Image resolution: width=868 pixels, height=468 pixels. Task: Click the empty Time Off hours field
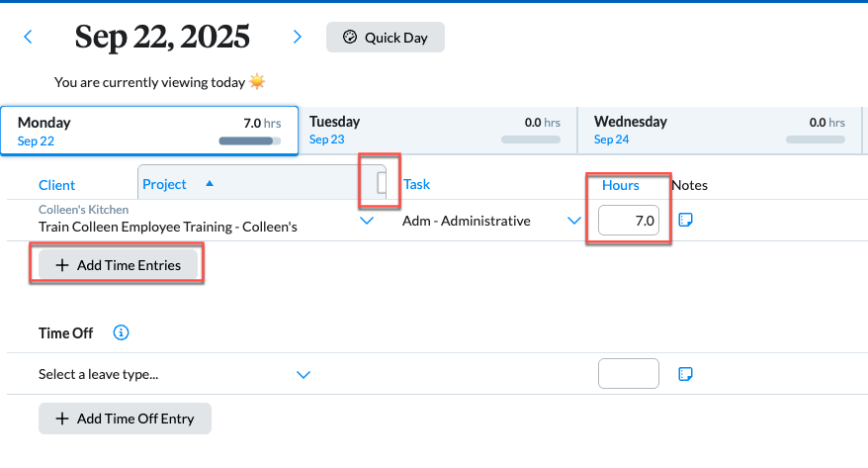tap(629, 374)
